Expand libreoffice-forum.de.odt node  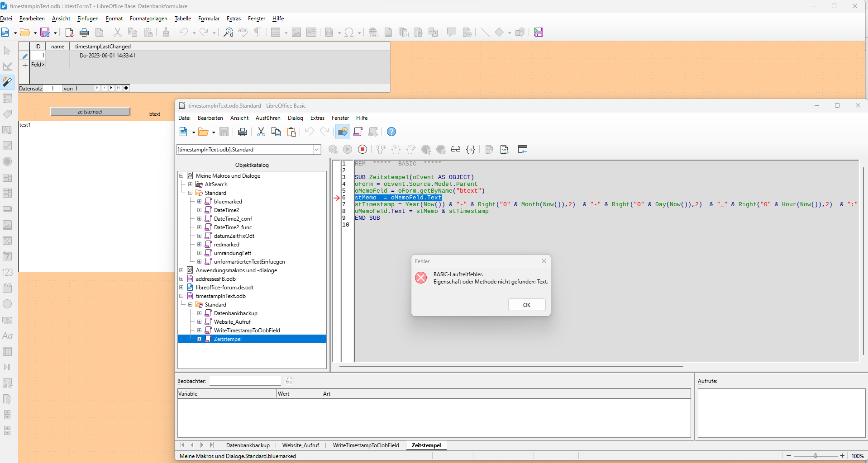click(181, 288)
